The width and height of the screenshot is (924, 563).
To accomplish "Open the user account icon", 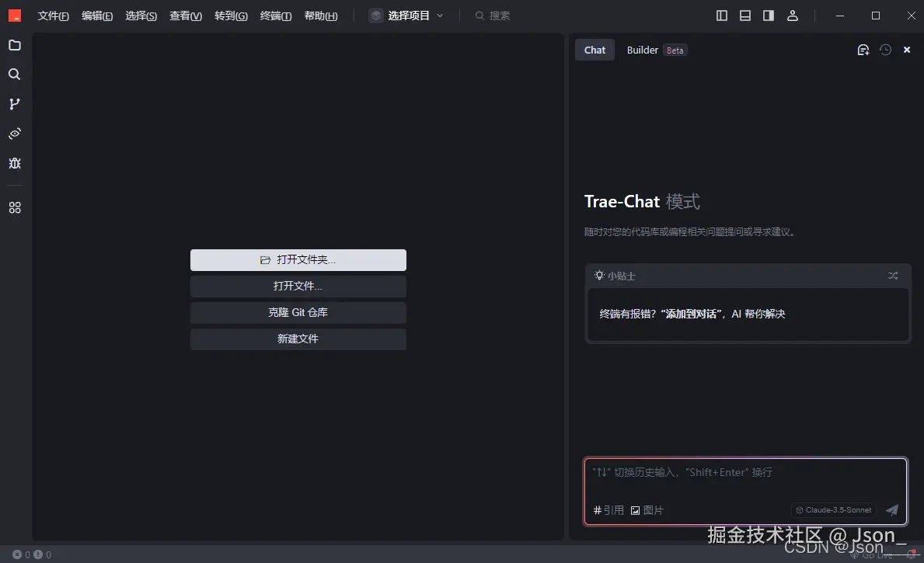I will click(x=793, y=16).
